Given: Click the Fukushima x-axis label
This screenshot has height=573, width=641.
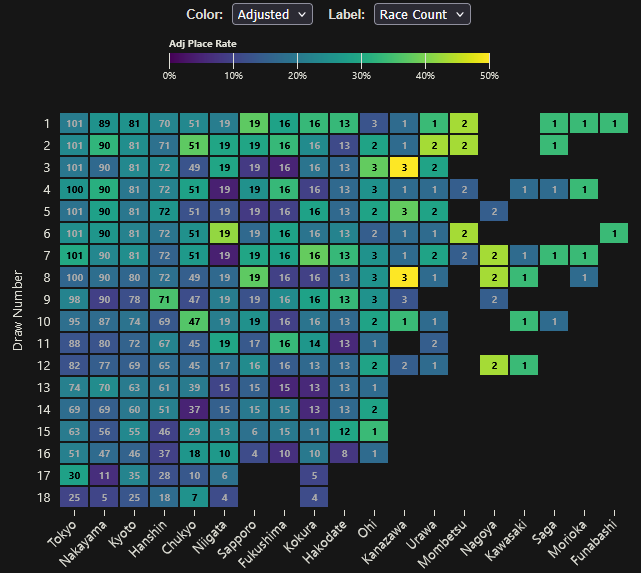Looking at the screenshot, I should pyautogui.click(x=263, y=544).
